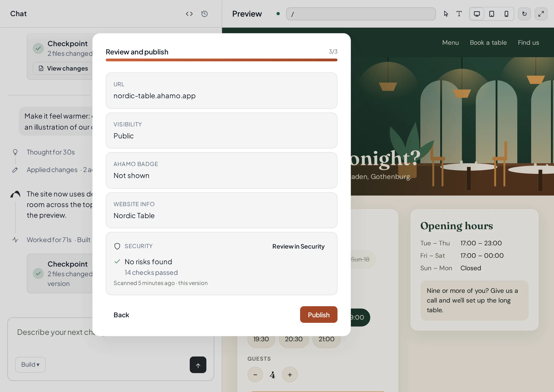This screenshot has height=392, width=554.
Task: Go Back in publish dialog
Action: 121,315
